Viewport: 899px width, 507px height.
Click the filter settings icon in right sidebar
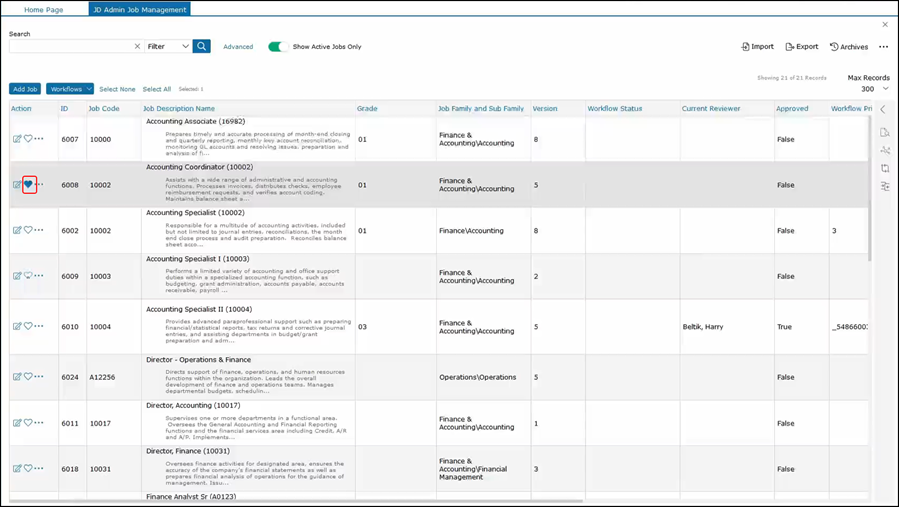click(885, 186)
